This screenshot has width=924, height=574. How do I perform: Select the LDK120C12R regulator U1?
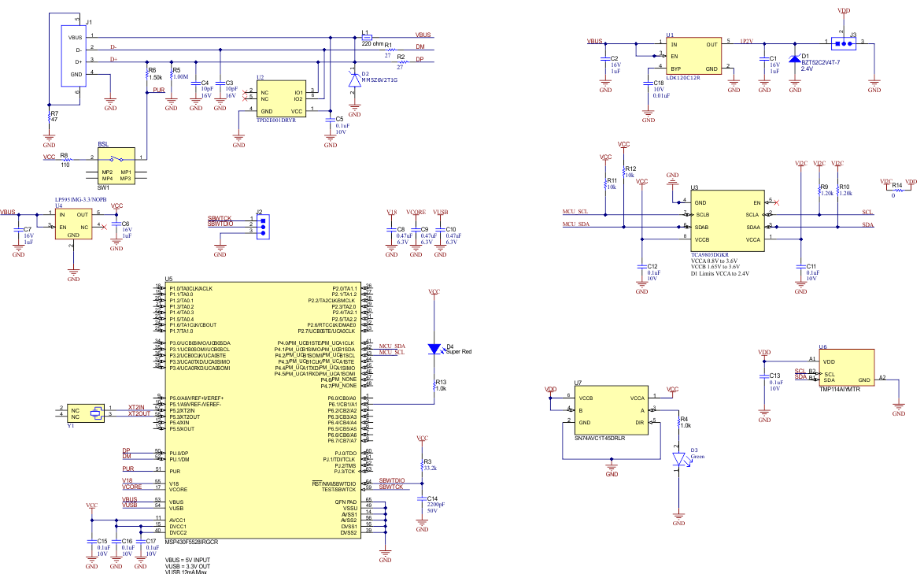pyautogui.click(x=693, y=57)
